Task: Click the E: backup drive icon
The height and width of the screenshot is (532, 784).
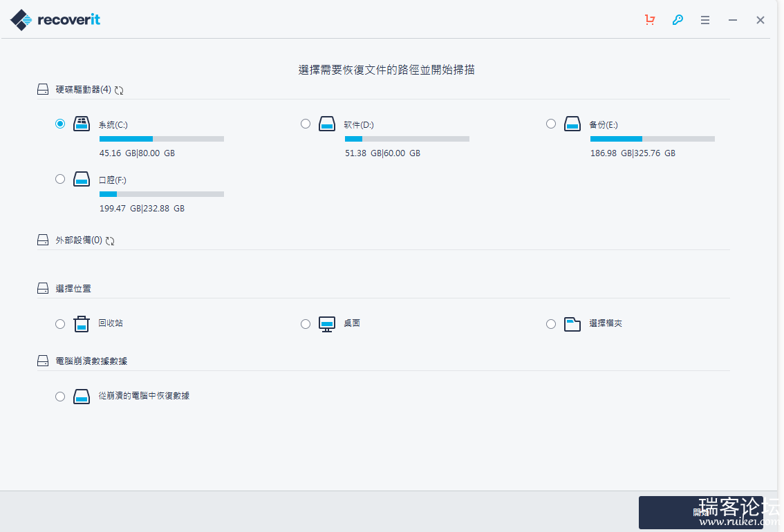Action: tap(572, 124)
